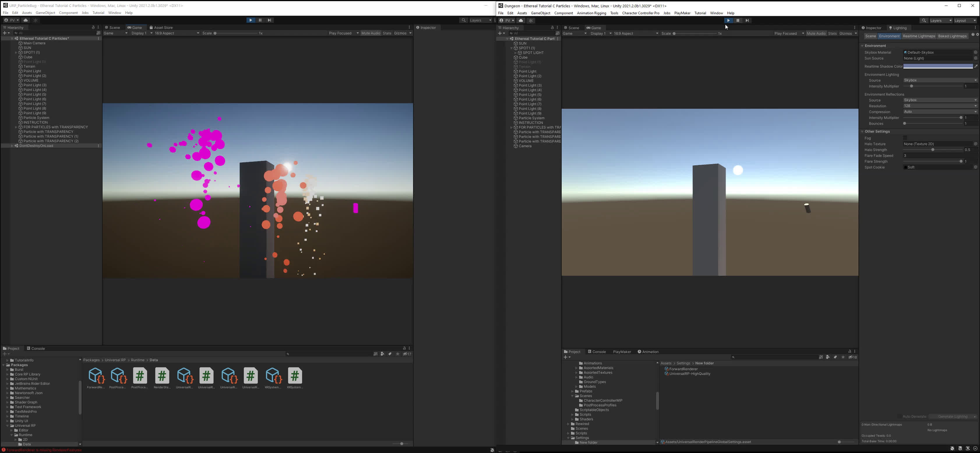Toggle Mute Audio in left Game view

[x=371, y=33]
